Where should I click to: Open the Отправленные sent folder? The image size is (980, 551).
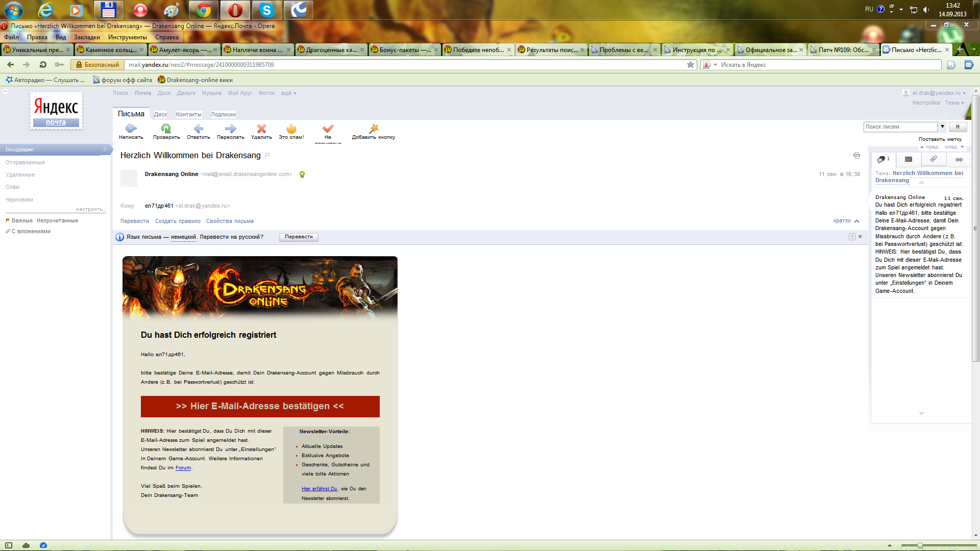tap(25, 162)
